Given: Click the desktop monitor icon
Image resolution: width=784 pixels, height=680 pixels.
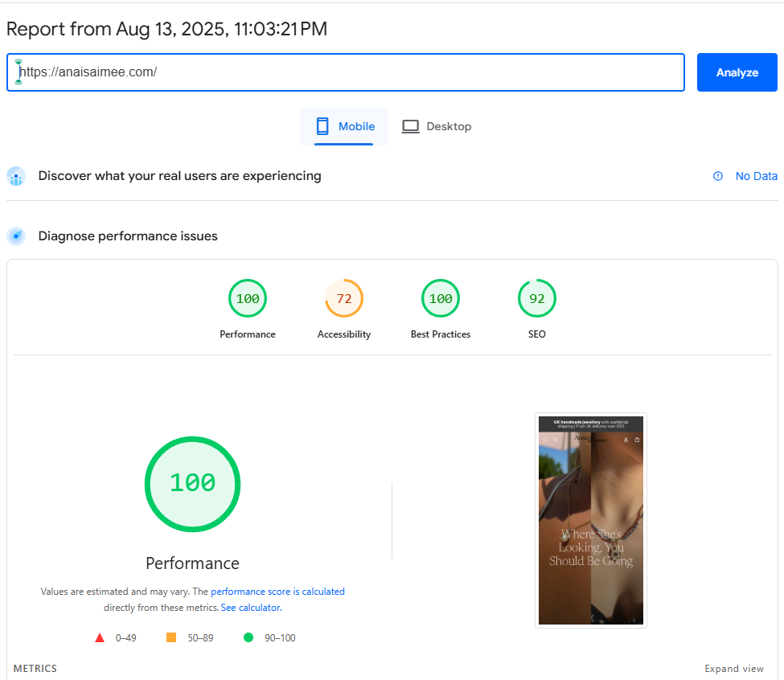Looking at the screenshot, I should pos(411,126).
